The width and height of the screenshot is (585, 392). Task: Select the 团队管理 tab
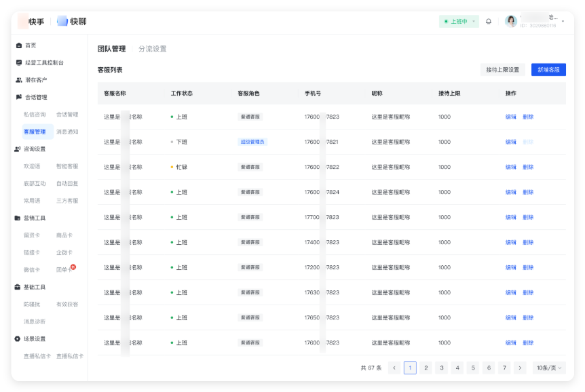click(x=111, y=49)
